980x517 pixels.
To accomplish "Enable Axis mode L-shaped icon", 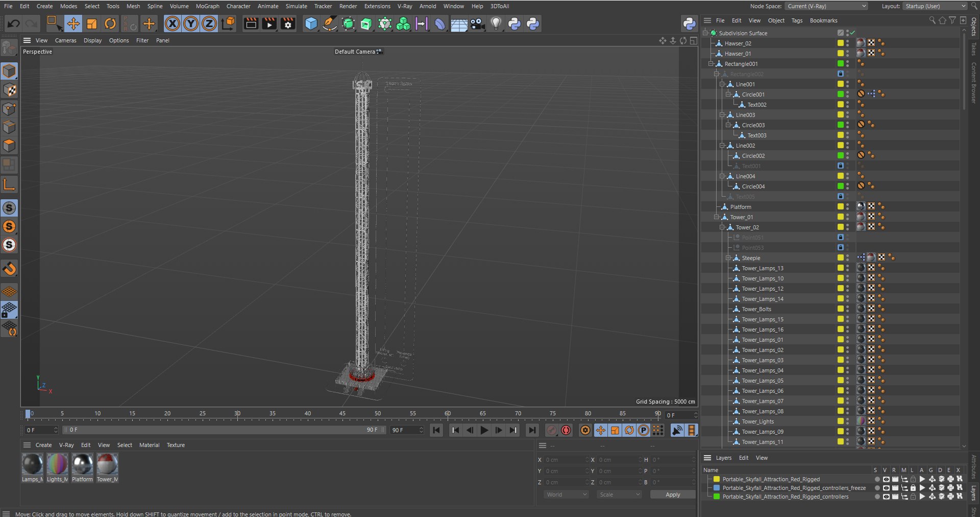I will pos(9,184).
